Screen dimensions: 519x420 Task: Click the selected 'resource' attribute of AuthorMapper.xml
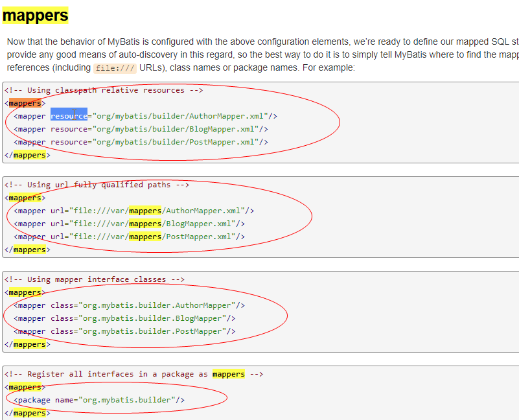click(x=69, y=116)
